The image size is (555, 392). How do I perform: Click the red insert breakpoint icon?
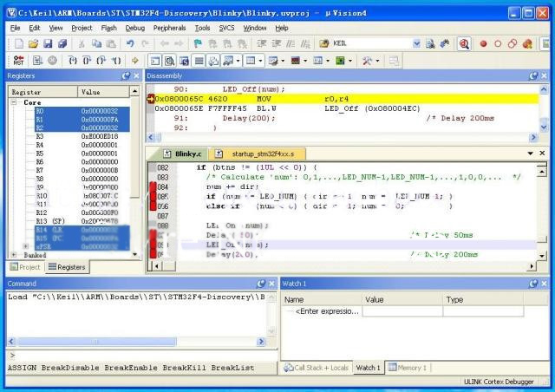[484, 43]
